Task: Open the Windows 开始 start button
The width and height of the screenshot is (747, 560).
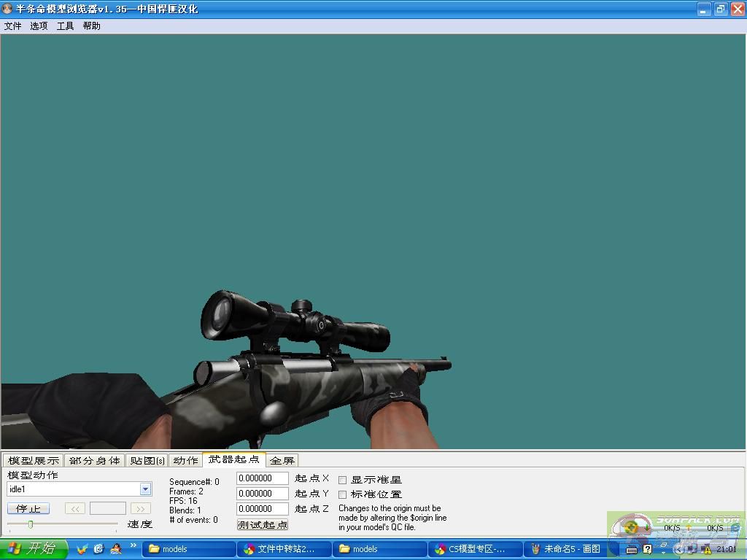Action: [34, 549]
